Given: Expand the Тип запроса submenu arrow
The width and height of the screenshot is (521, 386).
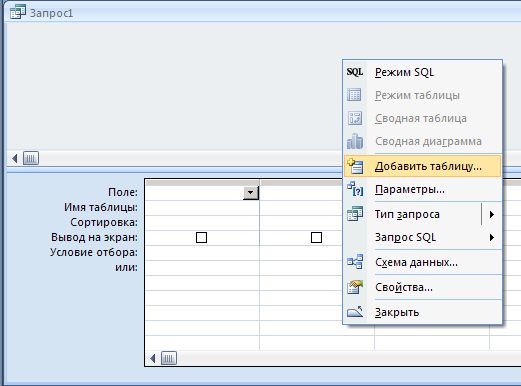Looking at the screenshot, I should pos(492,214).
